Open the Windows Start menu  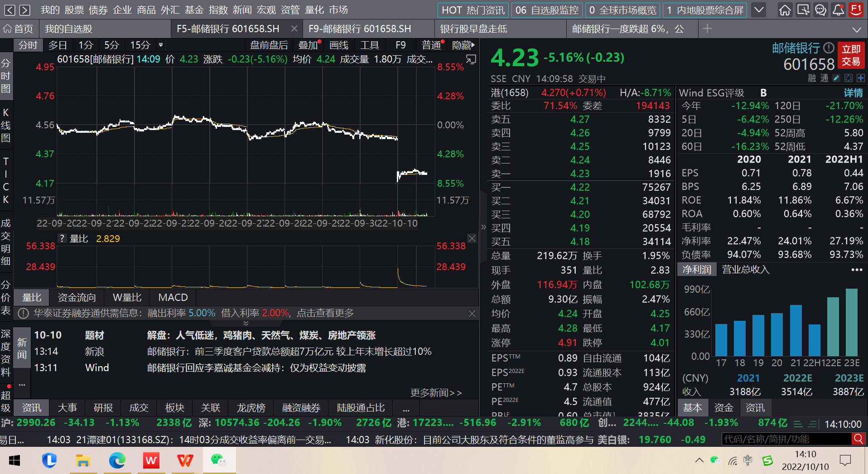[14, 461]
